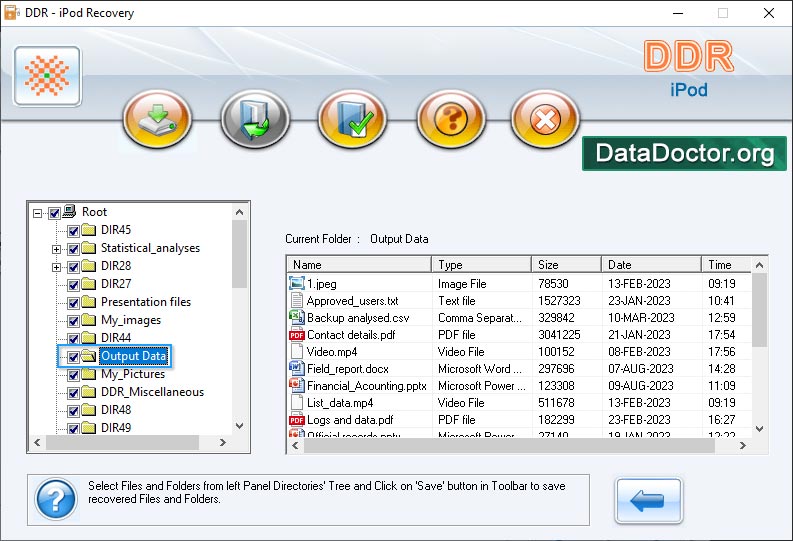Click the file list horizontal scrollbar thumb

click(509, 445)
